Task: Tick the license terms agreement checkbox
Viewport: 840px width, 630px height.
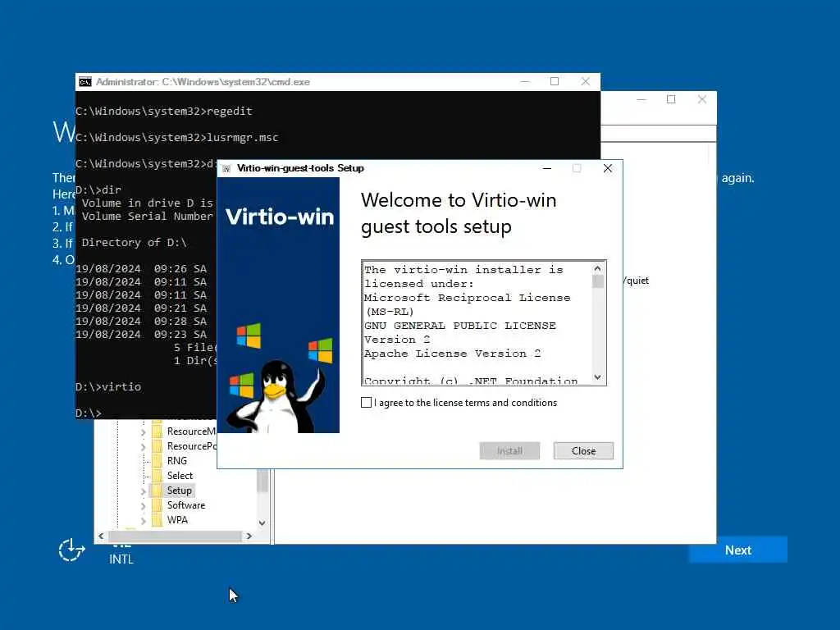Action: pos(366,402)
